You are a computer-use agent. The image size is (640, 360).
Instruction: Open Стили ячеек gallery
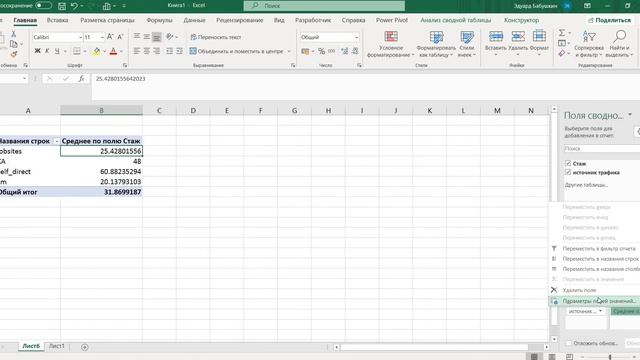click(x=467, y=44)
